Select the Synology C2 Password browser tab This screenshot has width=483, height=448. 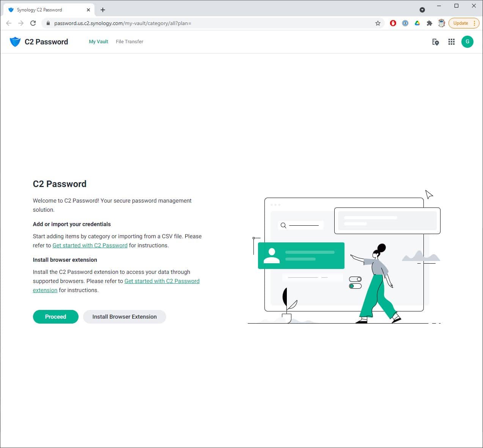[x=49, y=10]
